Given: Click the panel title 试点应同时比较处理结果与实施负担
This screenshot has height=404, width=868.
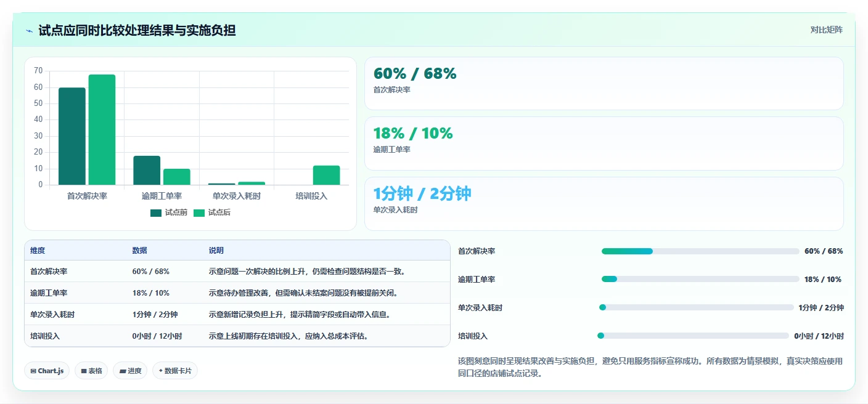Looking at the screenshot, I should click(137, 31).
